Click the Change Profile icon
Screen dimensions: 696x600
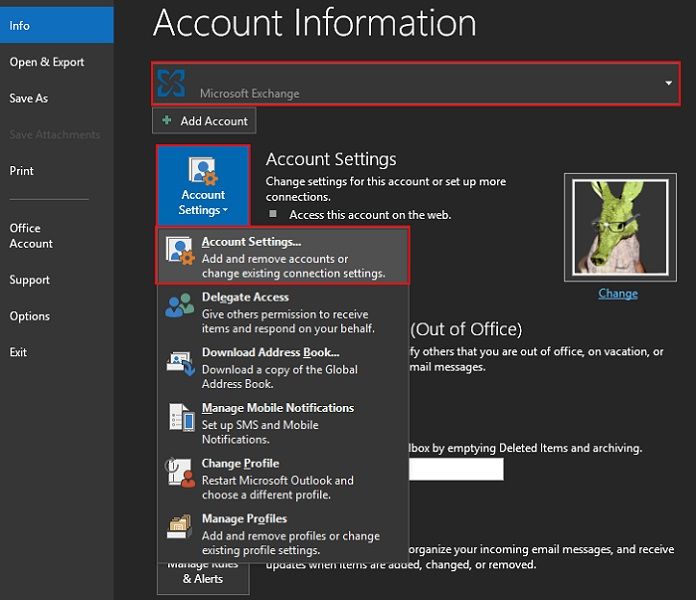(x=180, y=473)
